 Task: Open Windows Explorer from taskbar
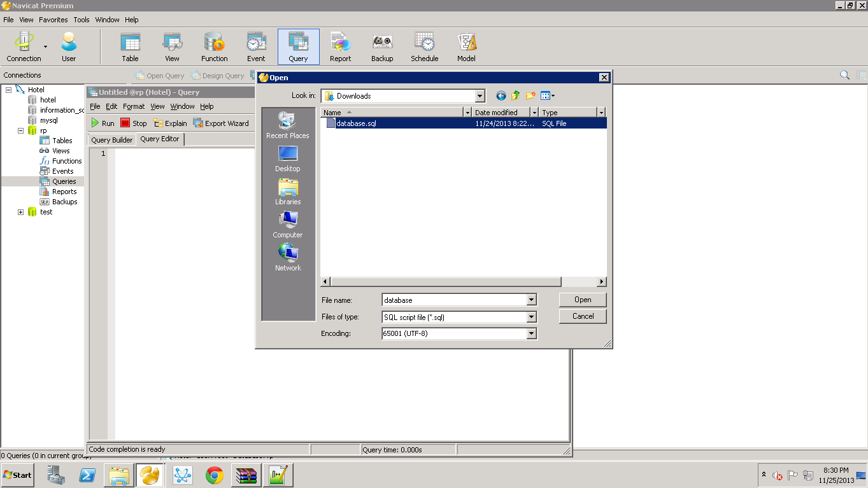point(119,475)
